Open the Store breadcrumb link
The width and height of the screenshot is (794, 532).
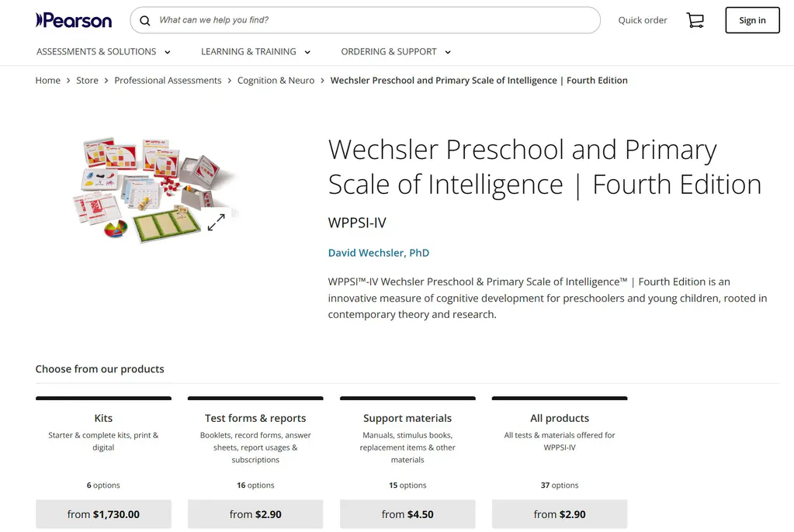(x=87, y=80)
